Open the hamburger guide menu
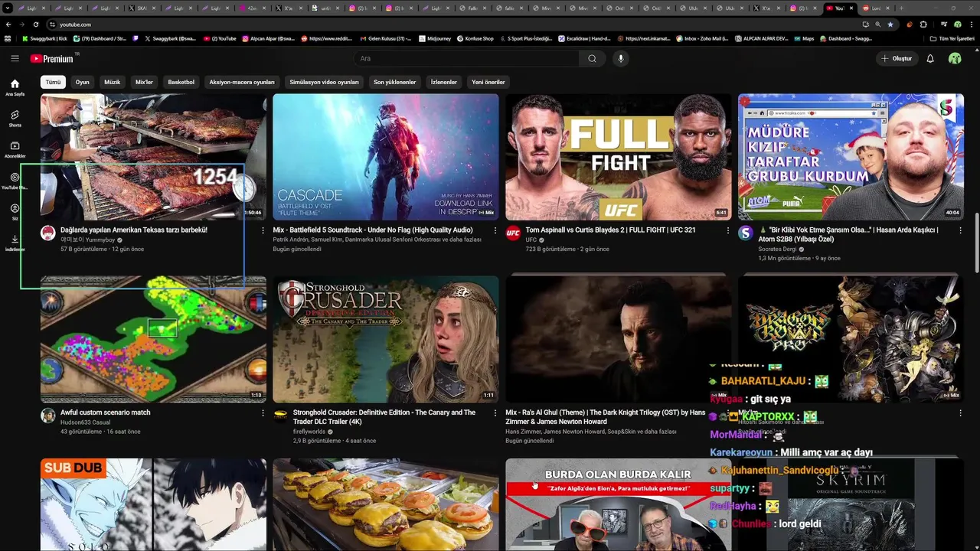Image resolution: width=980 pixels, height=551 pixels. tap(15, 58)
